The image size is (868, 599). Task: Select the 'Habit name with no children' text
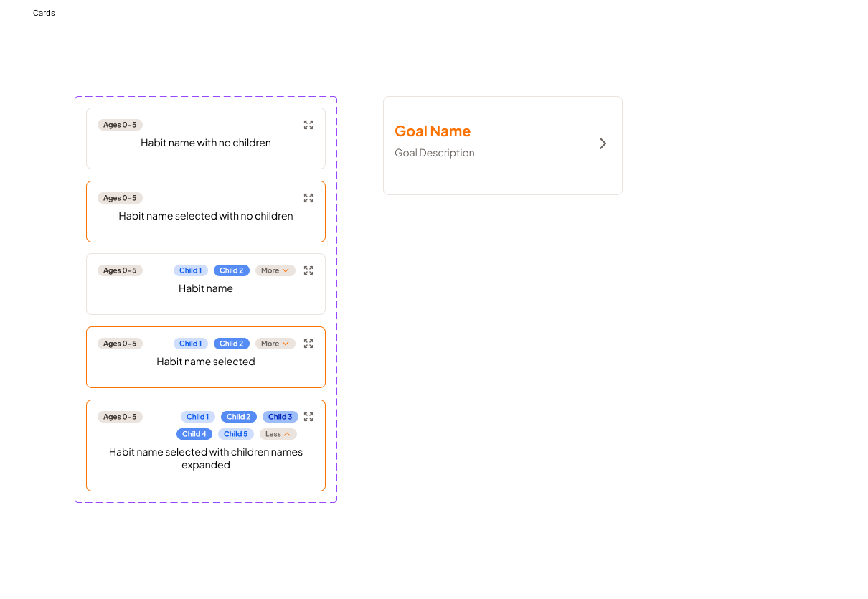(206, 143)
